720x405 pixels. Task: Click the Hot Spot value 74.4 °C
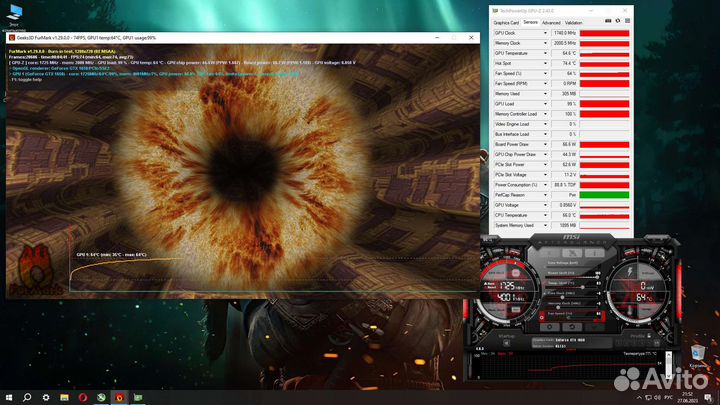click(x=564, y=63)
